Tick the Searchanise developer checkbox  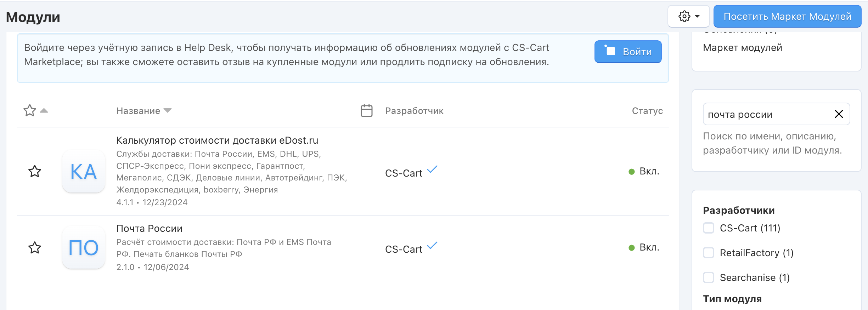coord(709,277)
